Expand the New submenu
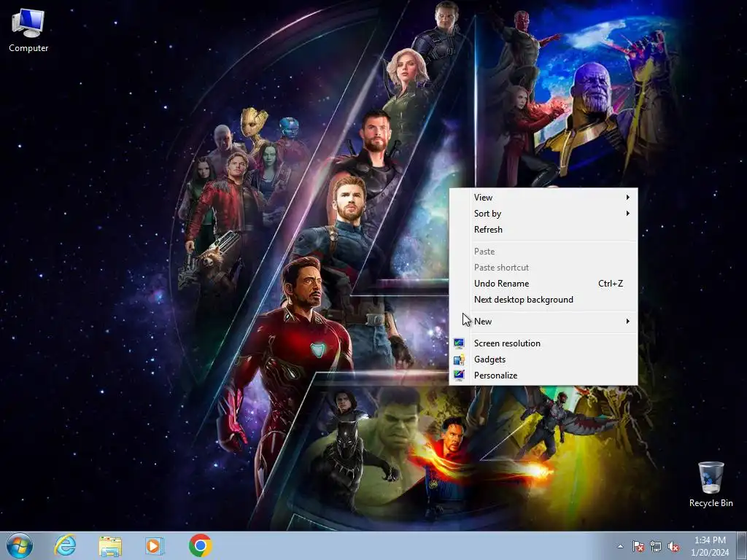This screenshot has height=560, width=747. (543, 322)
